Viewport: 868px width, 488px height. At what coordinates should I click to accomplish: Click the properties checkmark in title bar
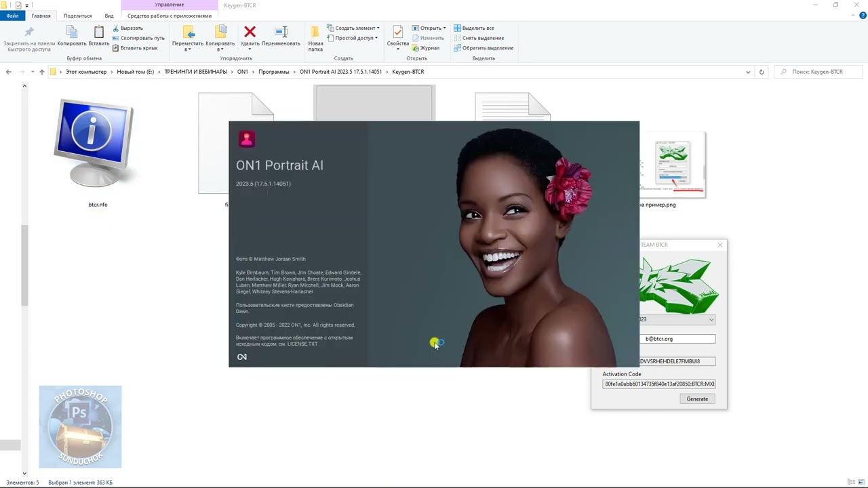point(18,5)
